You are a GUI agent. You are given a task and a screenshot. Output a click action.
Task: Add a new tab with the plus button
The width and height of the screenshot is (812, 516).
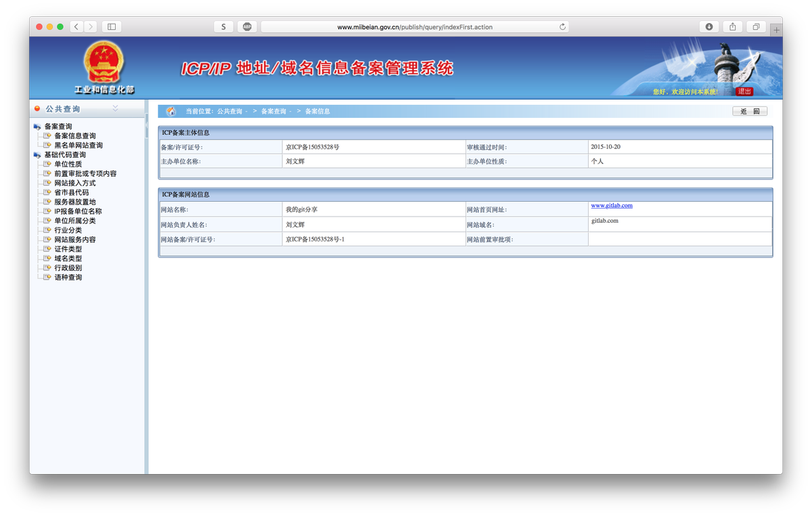click(x=777, y=30)
